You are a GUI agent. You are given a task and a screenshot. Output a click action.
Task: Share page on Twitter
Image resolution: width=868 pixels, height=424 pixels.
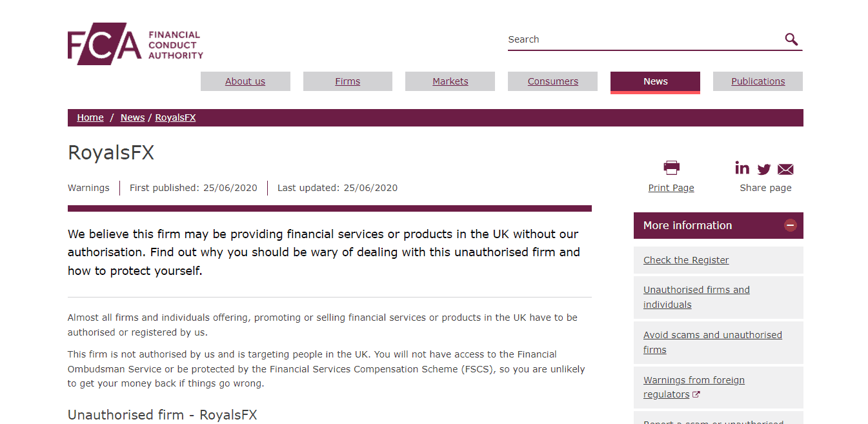pyautogui.click(x=764, y=169)
